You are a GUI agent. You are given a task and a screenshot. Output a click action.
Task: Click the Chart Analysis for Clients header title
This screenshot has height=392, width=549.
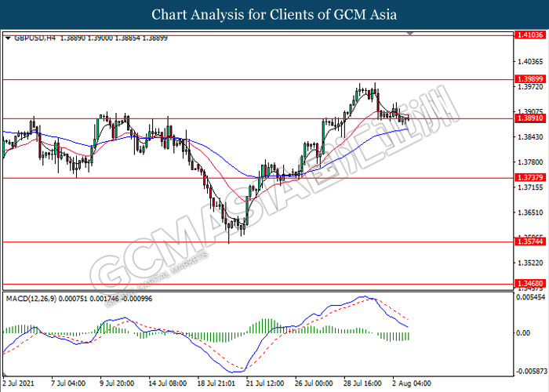coord(274,14)
